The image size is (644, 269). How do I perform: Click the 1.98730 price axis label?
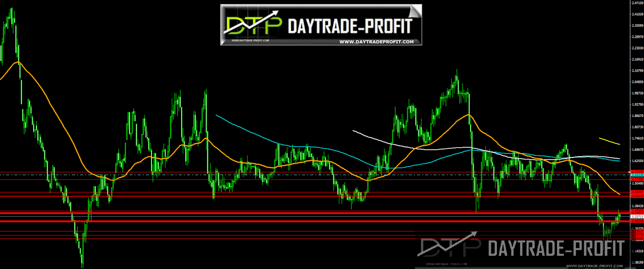pos(637,93)
